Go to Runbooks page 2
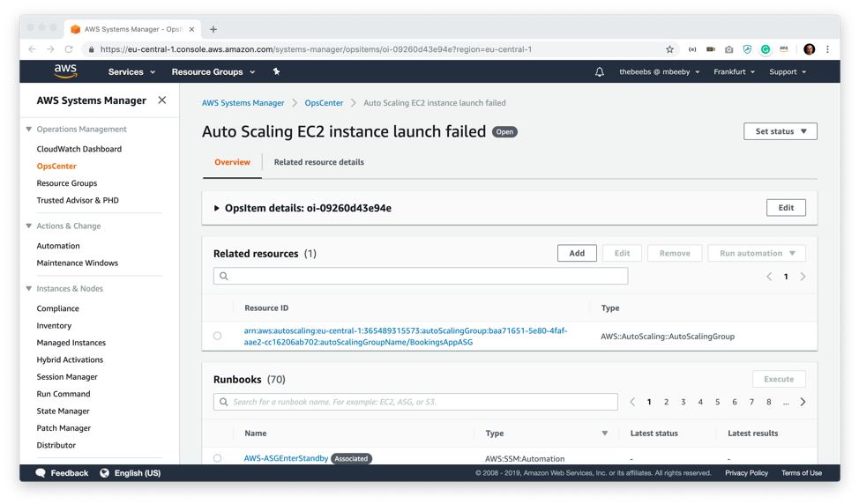 [x=666, y=402]
